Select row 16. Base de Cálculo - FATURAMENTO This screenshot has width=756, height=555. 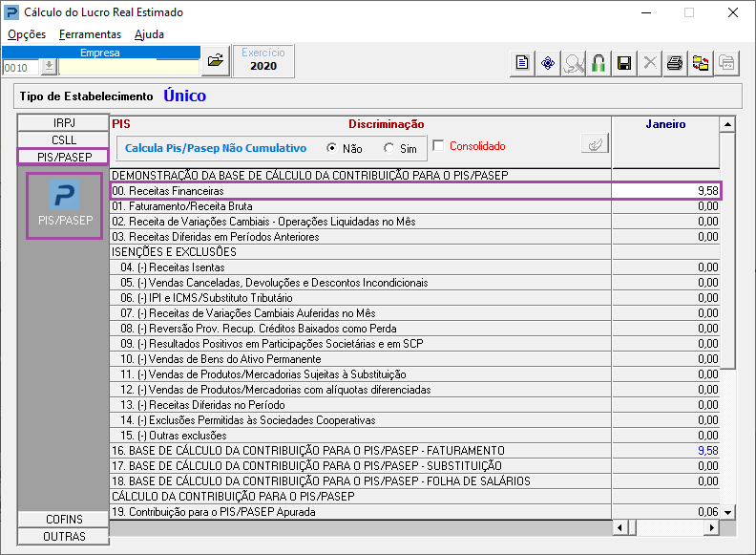(x=361, y=451)
